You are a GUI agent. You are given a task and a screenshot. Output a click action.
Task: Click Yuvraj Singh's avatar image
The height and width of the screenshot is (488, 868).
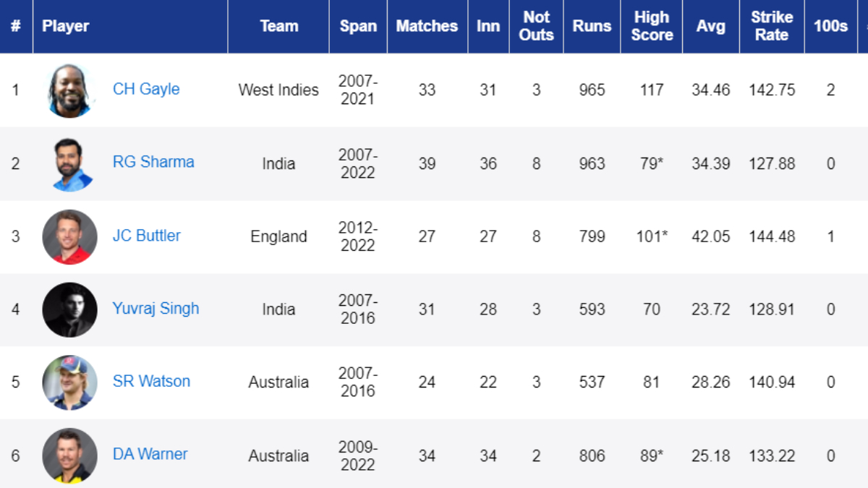click(69, 309)
